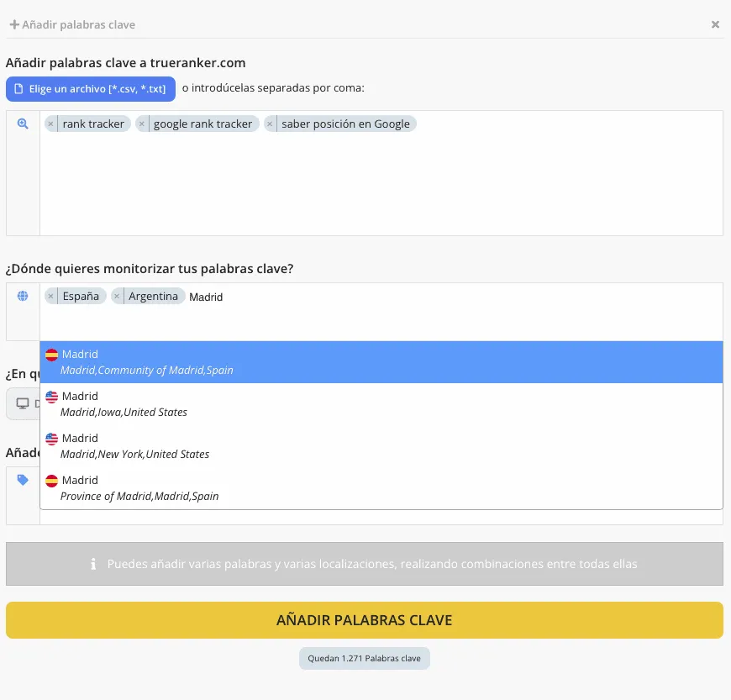
Task: Click Spain flag beside Province of Madrid
Action: tap(52, 481)
